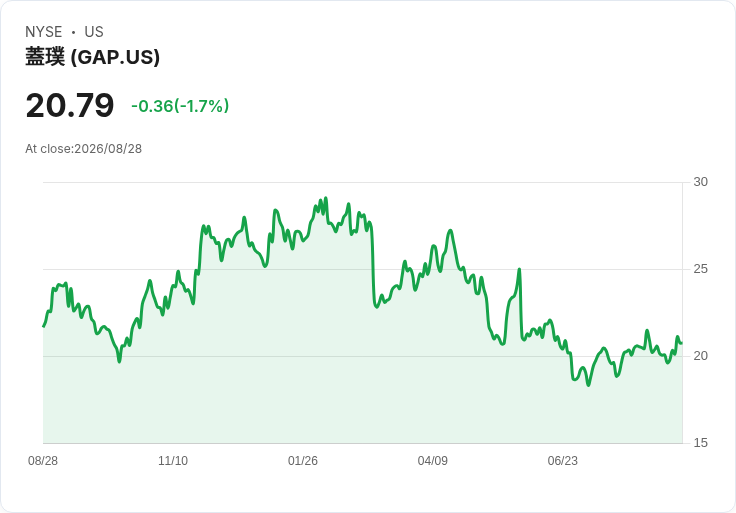Click the At close 2026/08/28 timestamp

coord(84,149)
